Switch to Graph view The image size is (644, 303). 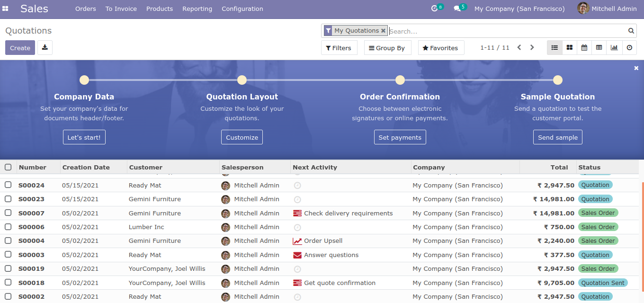[x=614, y=48]
